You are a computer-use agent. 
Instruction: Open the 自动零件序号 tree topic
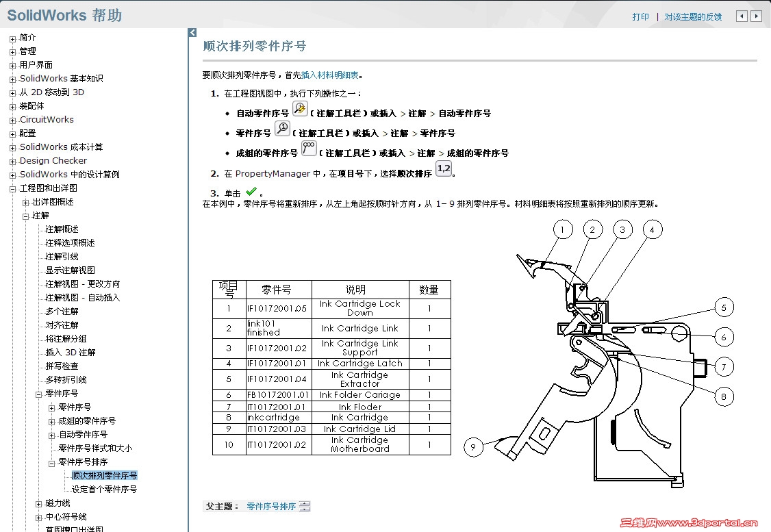click(x=83, y=435)
